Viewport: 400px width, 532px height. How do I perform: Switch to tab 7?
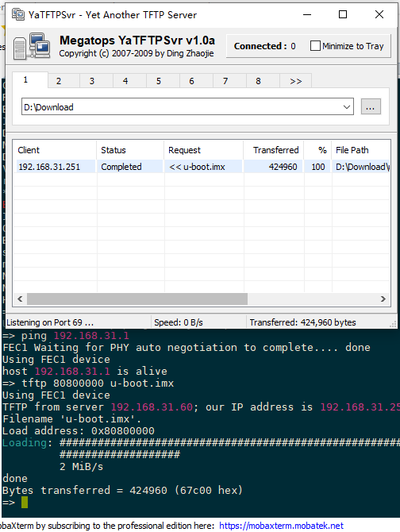click(229, 81)
